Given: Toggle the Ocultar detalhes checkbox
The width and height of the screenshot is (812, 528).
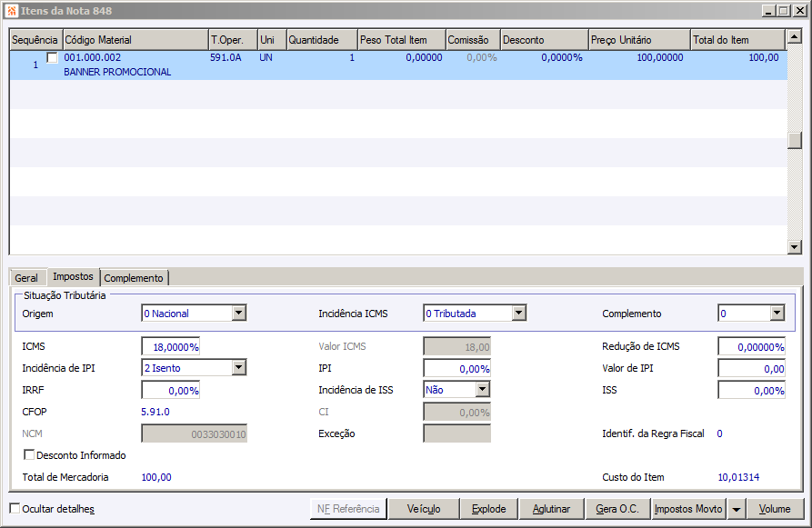Looking at the screenshot, I should [15, 508].
